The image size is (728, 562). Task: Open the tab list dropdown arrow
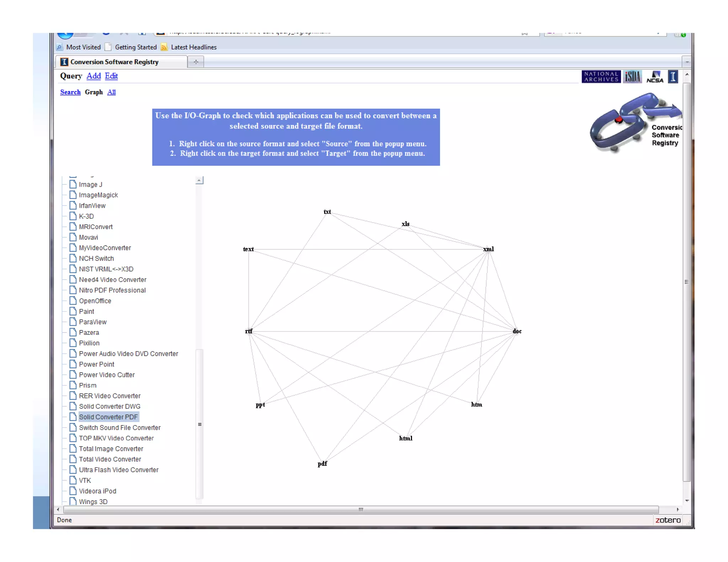(687, 62)
